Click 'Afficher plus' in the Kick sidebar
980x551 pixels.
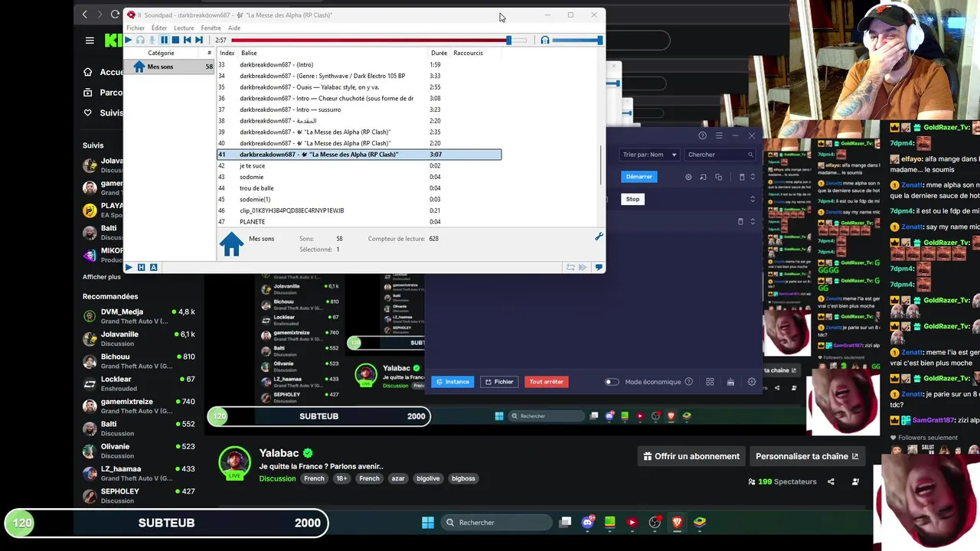pos(102,277)
